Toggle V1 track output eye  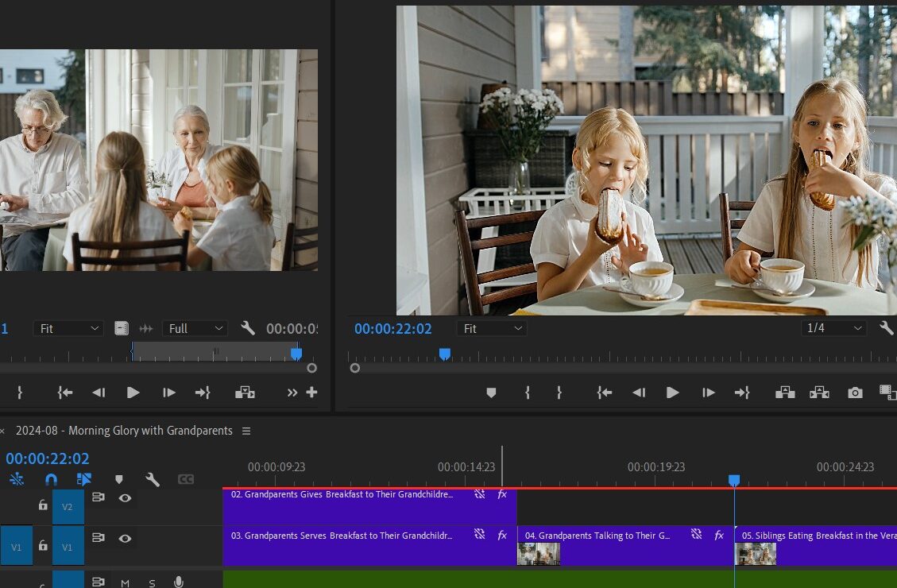tap(125, 538)
